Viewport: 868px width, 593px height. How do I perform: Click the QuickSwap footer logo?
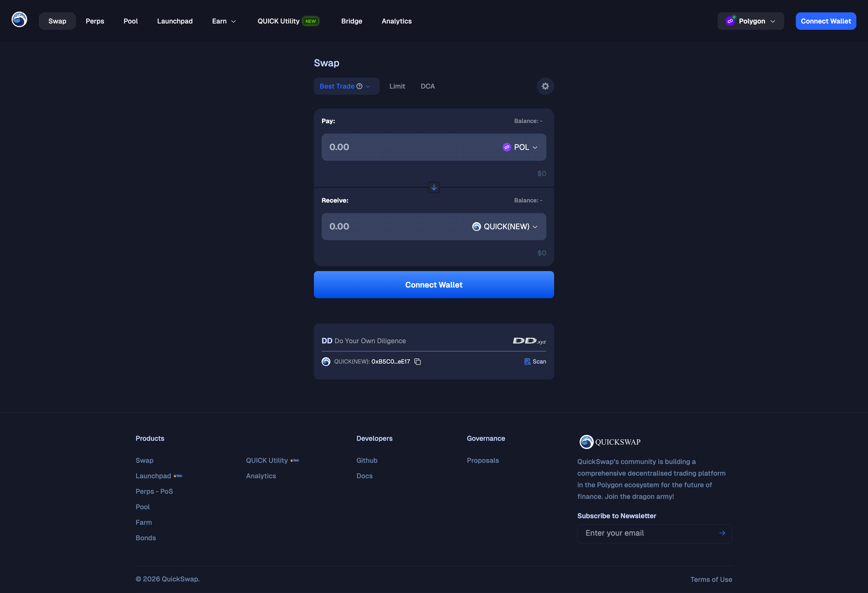610,442
